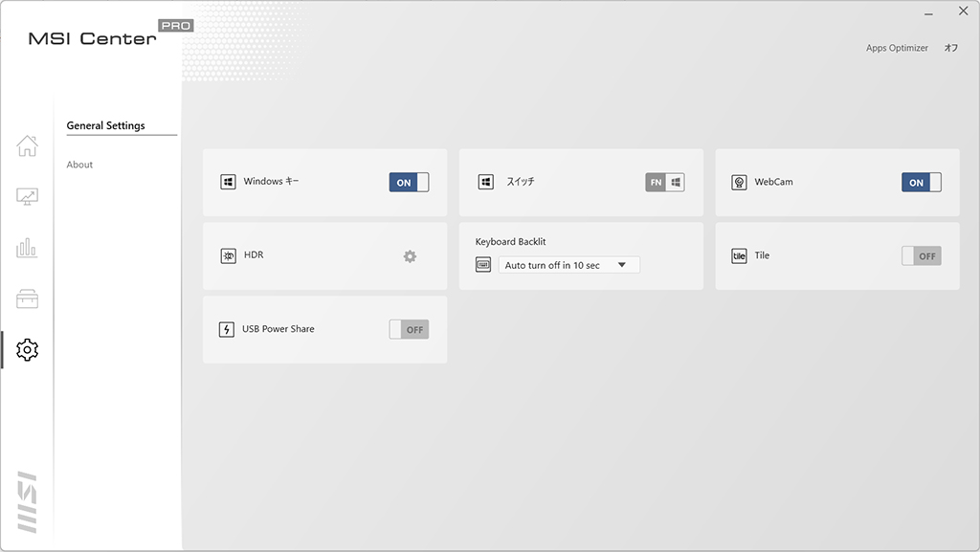
Task: Click the USB Power Share lightning icon
Action: tap(226, 329)
